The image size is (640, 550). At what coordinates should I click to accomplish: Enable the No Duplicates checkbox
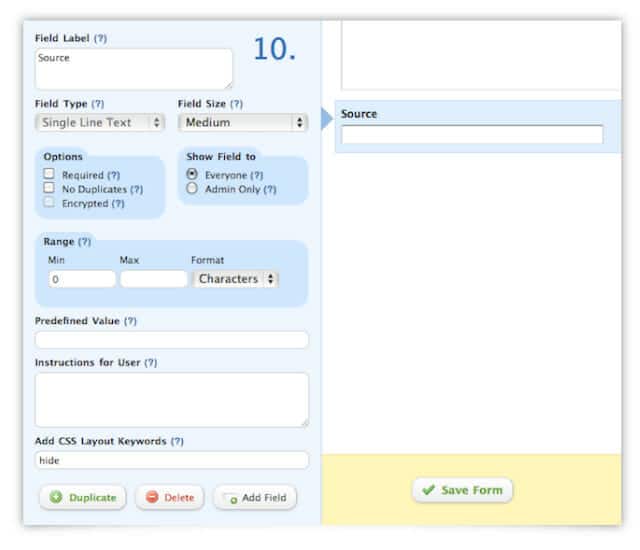49,188
